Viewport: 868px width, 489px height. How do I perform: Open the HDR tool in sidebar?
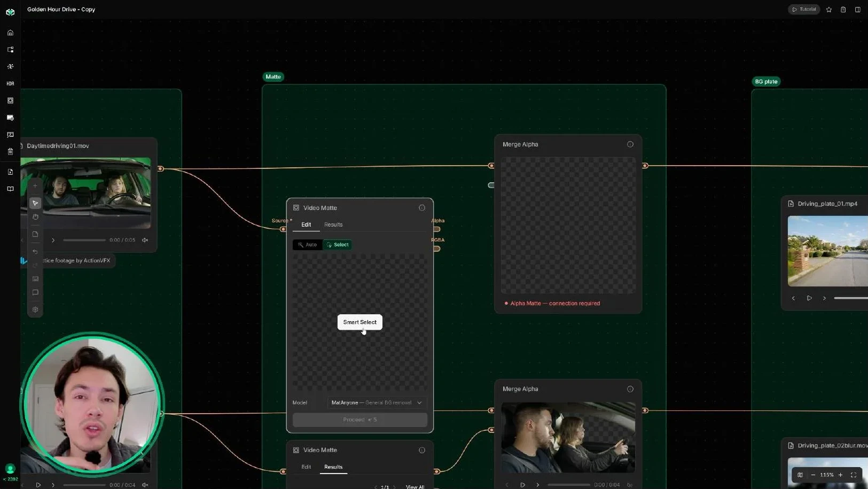click(x=10, y=84)
